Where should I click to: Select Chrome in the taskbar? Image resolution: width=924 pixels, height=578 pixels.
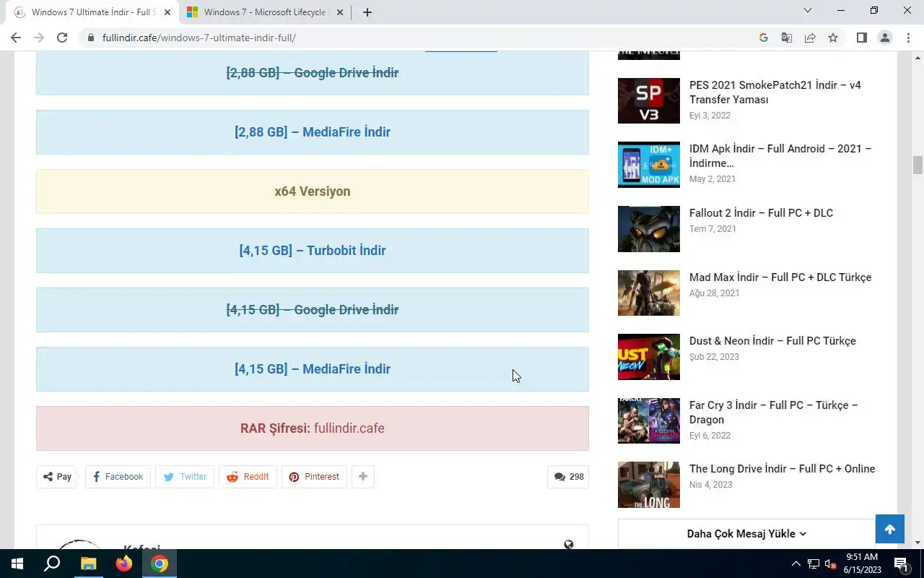160,564
